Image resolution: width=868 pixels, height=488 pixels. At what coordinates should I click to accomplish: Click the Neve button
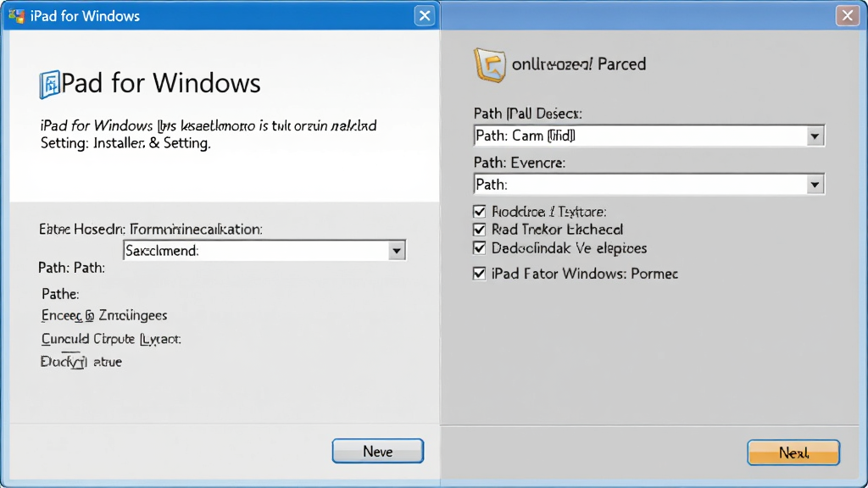(378, 451)
